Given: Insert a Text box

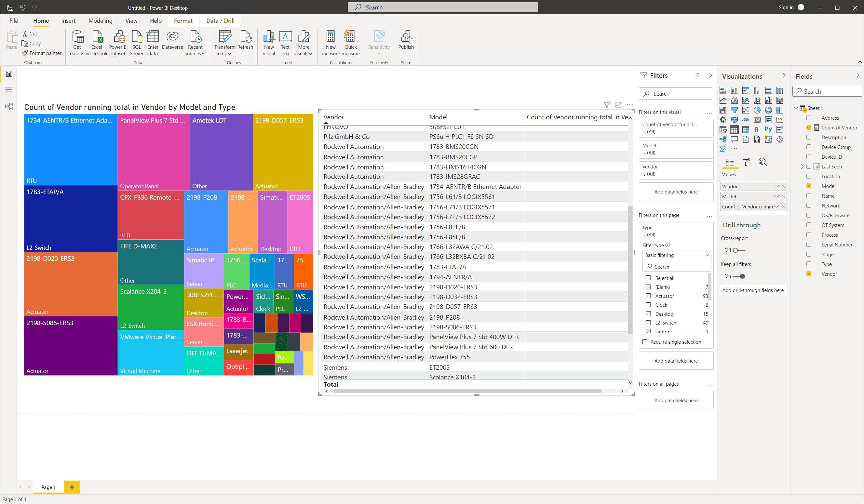Looking at the screenshot, I should (285, 43).
